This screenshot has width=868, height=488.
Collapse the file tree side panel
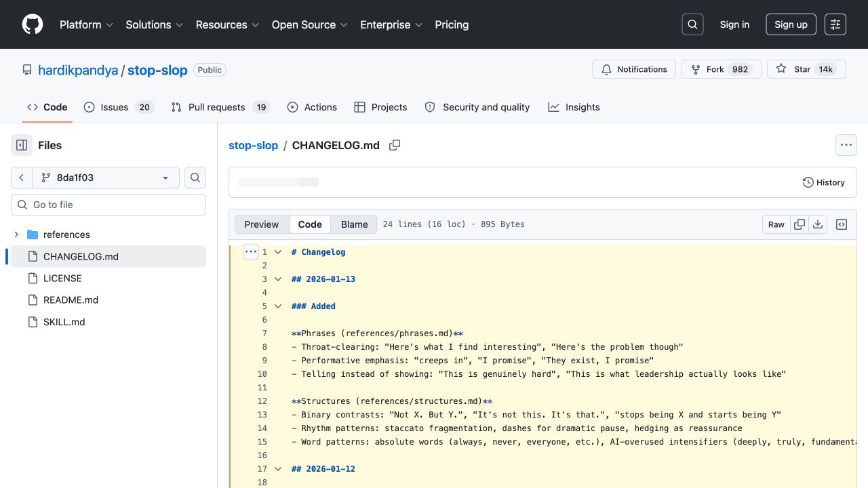(22, 145)
